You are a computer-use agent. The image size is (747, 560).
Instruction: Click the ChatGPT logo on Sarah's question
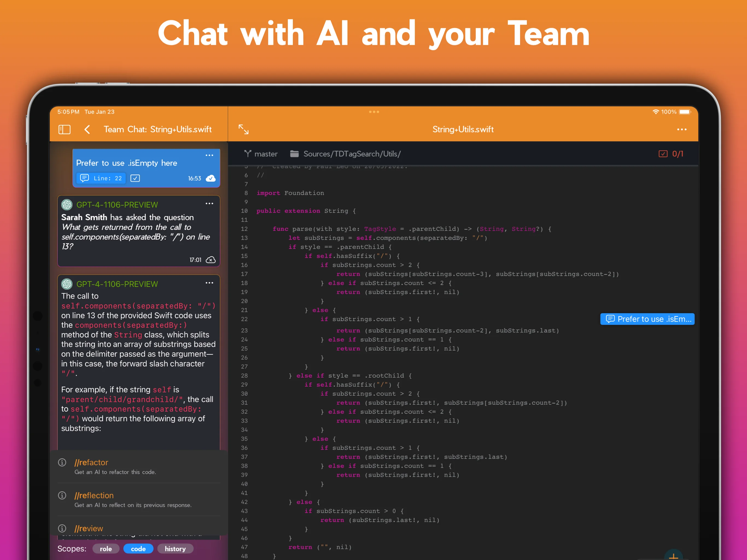[x=67, y=205]
